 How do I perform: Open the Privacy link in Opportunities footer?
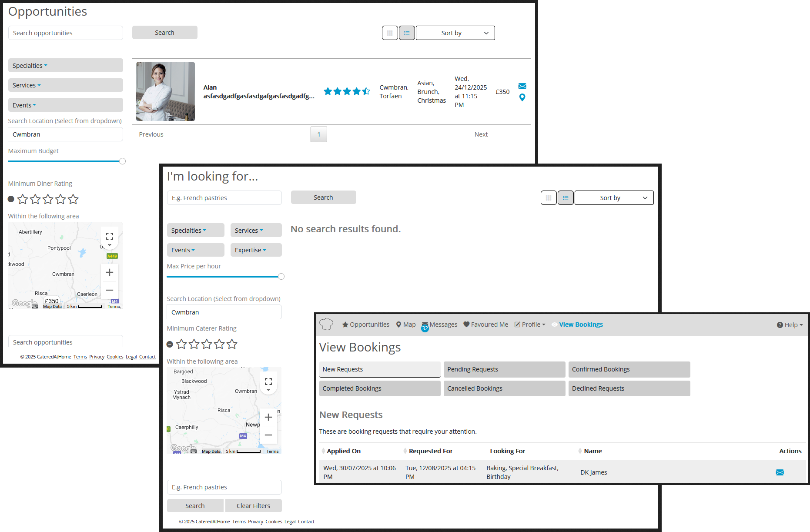(97, 357)
